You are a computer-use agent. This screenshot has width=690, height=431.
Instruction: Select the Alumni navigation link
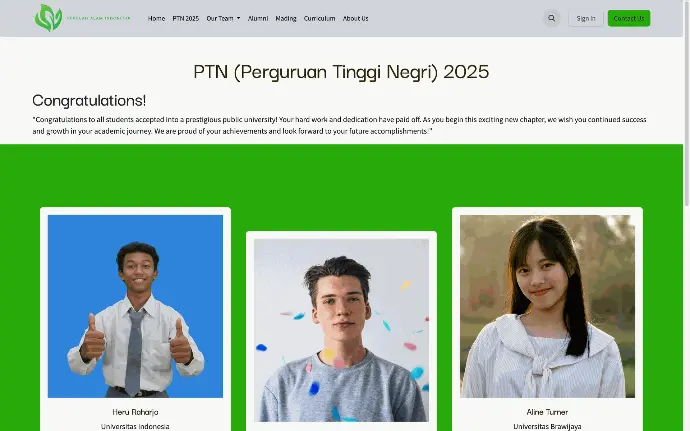(258, 18)
